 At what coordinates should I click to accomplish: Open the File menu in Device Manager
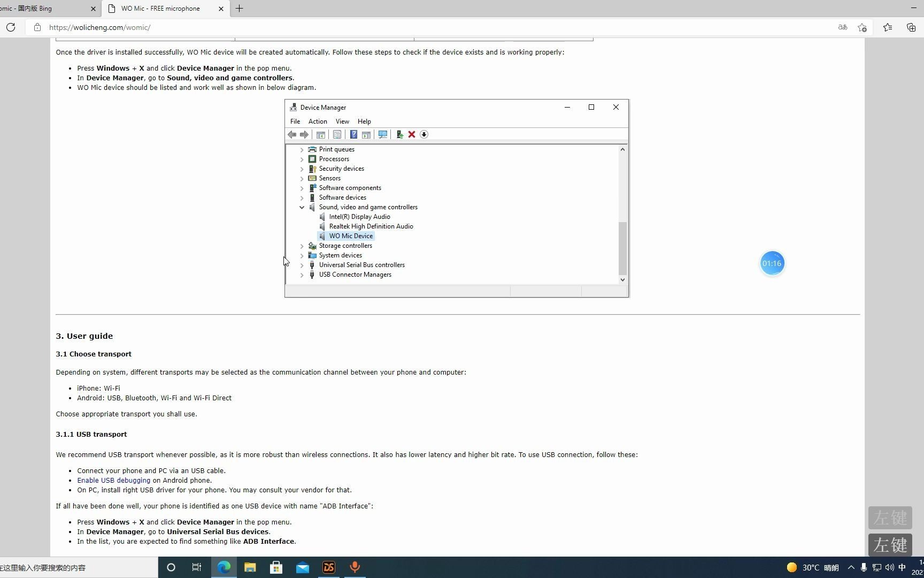click(x=295, y=121)
